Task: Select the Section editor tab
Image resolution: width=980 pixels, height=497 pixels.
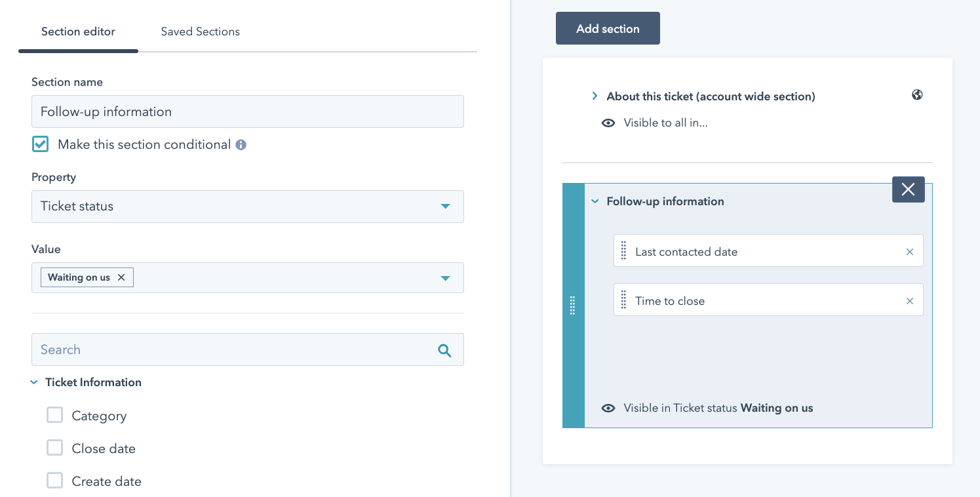Action: coord(78,31)
